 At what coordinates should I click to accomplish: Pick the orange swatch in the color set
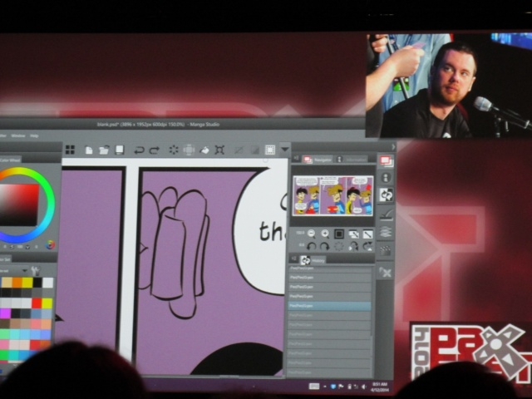click(17, 283)
